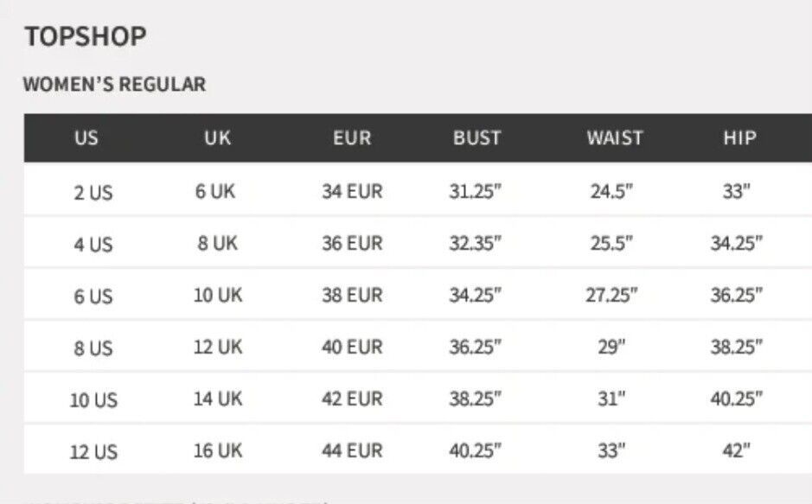812x504 pixels.
Task: Select the 2 US size cell
Action: point(93,193)
